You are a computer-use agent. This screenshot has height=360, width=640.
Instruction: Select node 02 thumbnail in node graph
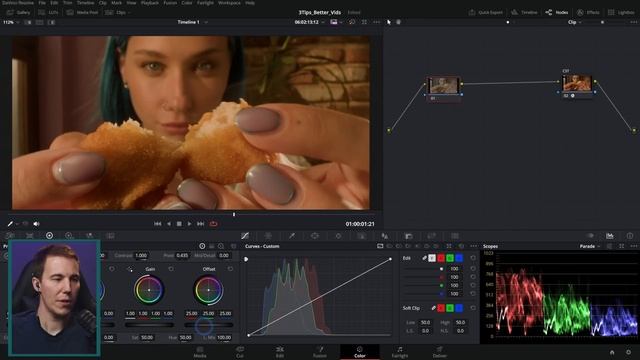(x=577, y=83)
